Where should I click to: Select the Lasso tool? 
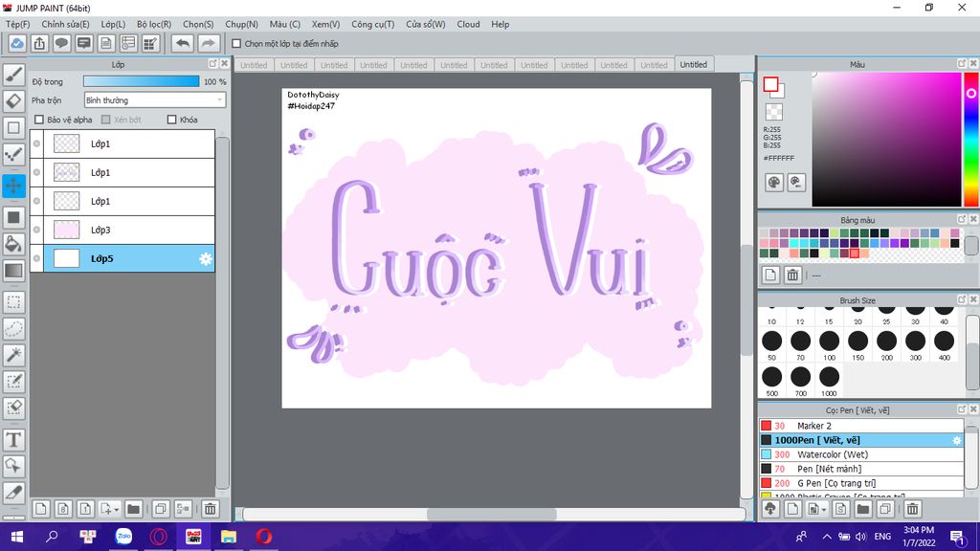click(x=13, y=329)
